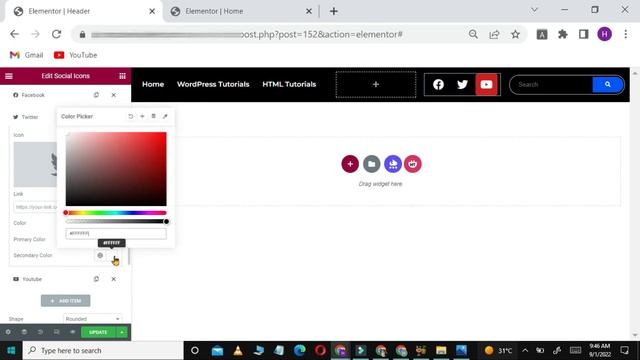Open VLC from the taskbar

(x=238, y=351)
